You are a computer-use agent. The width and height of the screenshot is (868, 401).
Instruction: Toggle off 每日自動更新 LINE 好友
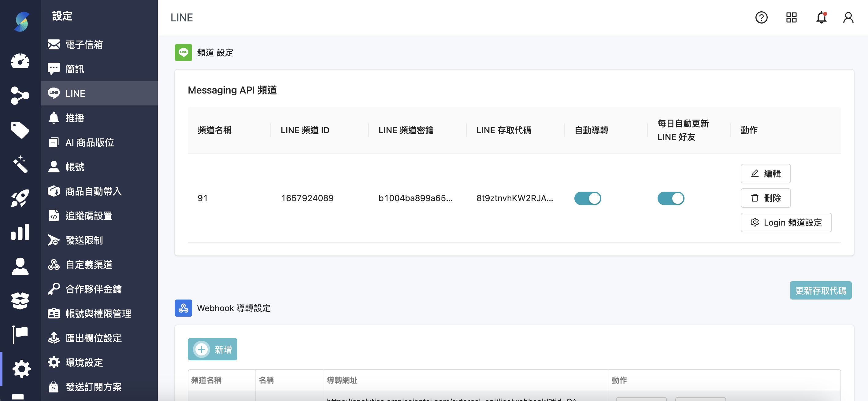(671, 198)
